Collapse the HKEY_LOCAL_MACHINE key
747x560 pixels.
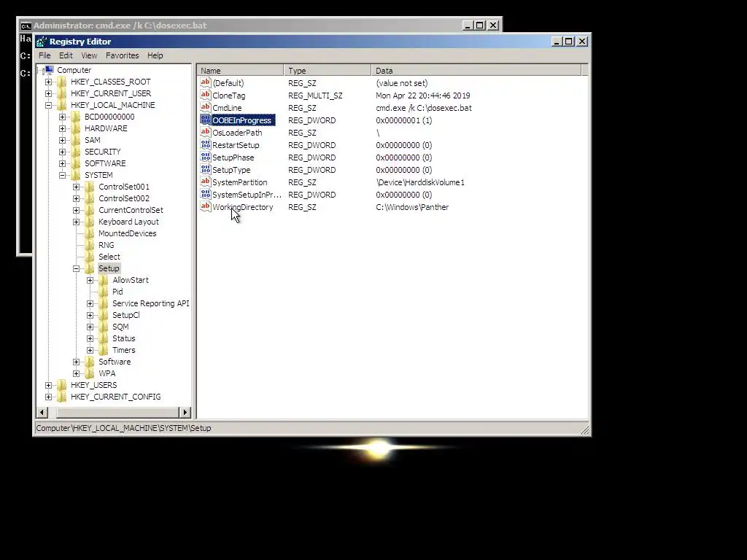49,105
